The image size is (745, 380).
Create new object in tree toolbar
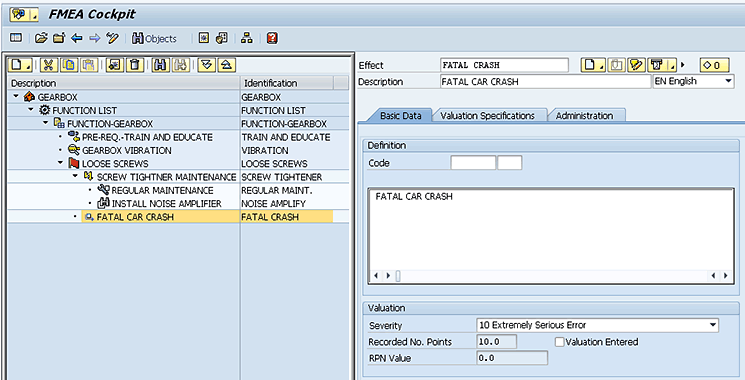[x=20, y=65]
